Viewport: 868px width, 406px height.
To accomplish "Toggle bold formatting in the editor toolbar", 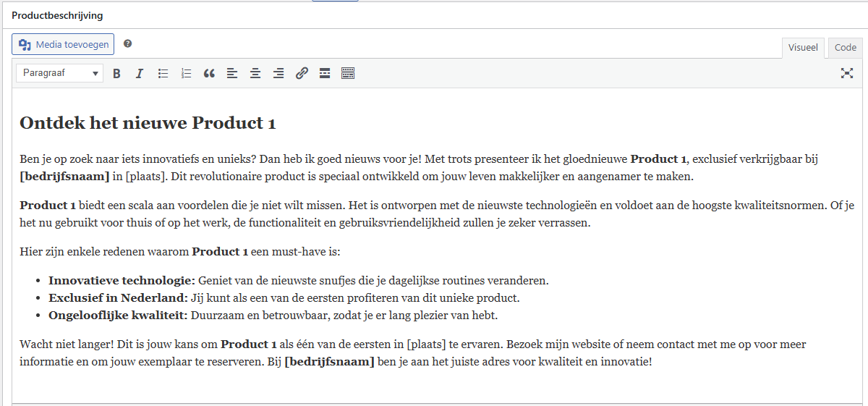I will 116,73.
